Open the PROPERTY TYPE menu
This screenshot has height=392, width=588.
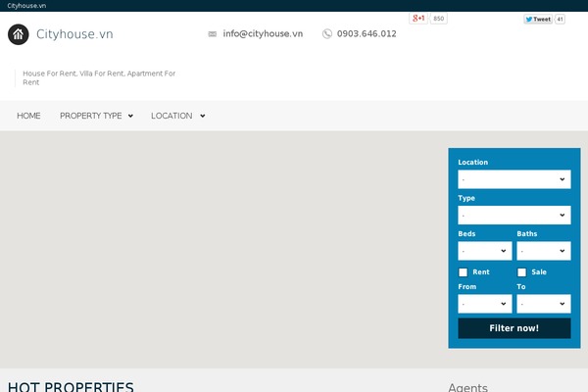(x=91, y=116)
